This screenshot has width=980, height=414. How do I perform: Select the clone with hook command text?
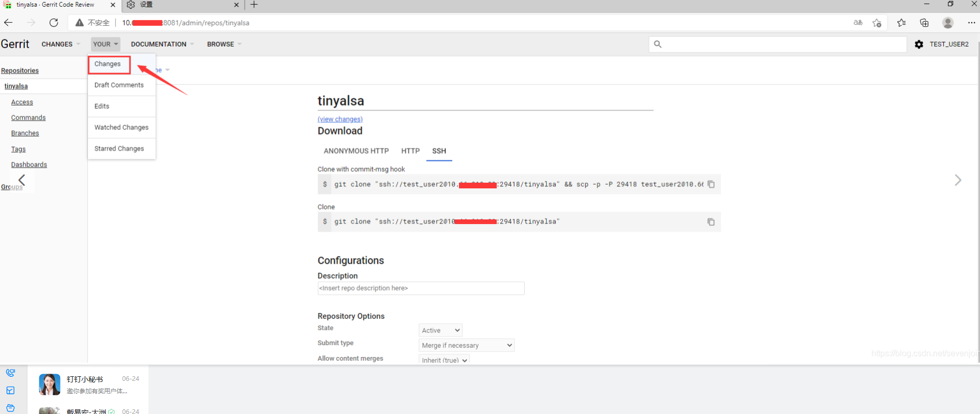click(x=519, y=184)
